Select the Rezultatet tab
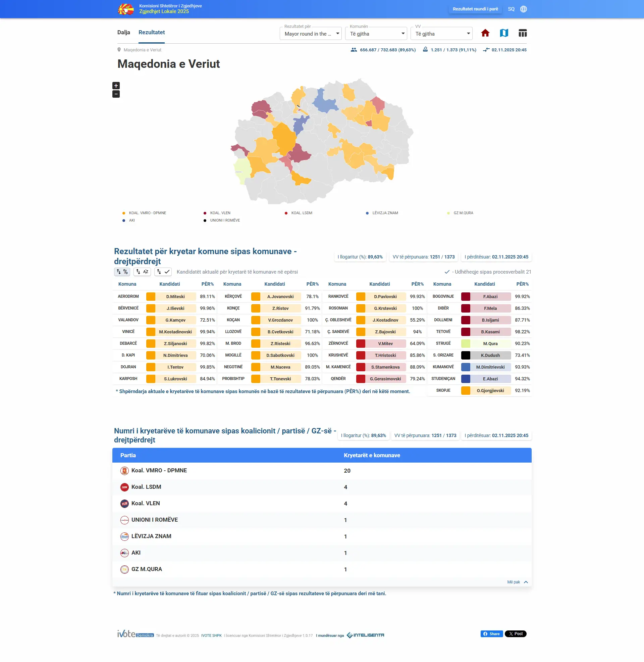Image resolution: width=644 pixels, height=662 pixels. click(152, 33)
